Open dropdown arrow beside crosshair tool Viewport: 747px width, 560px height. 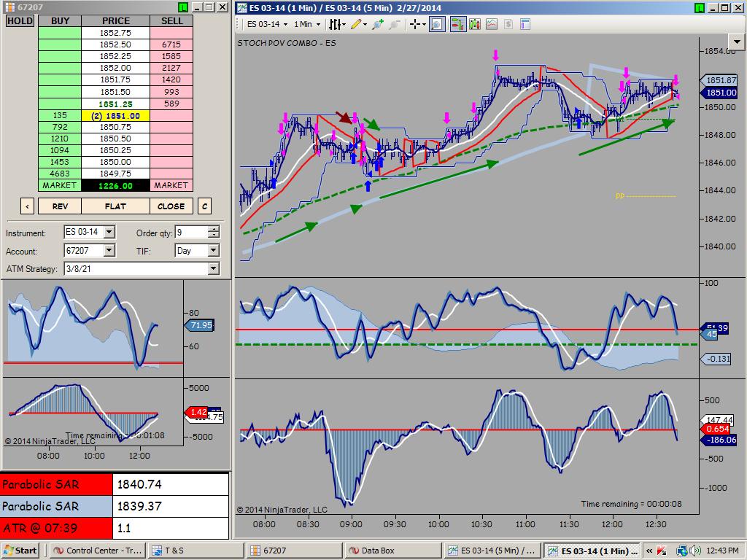[424, 25]
